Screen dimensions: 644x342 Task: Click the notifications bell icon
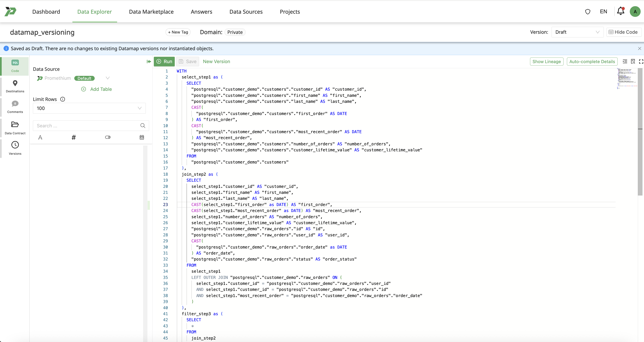click(x=620, y=11)
